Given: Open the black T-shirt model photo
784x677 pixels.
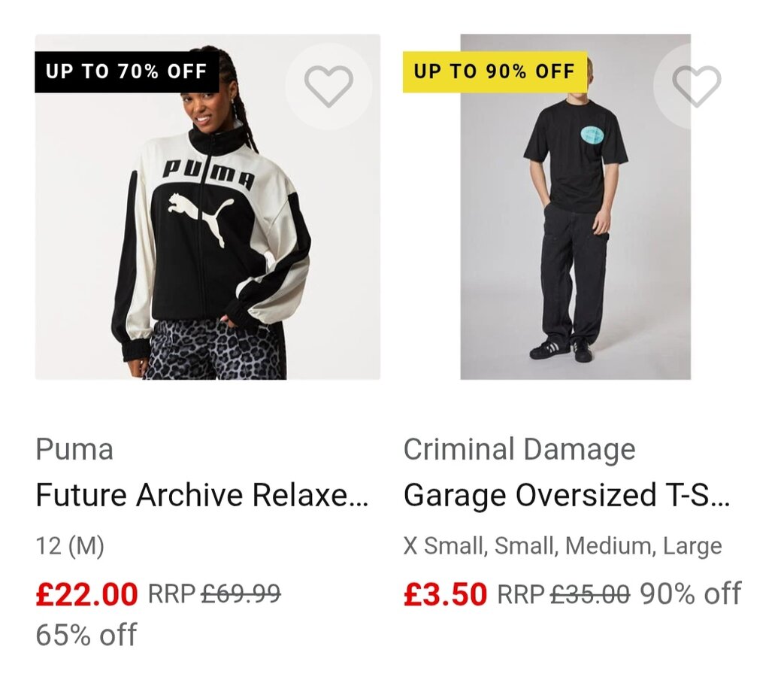Looking at the screenshot, I should [575, 226].
